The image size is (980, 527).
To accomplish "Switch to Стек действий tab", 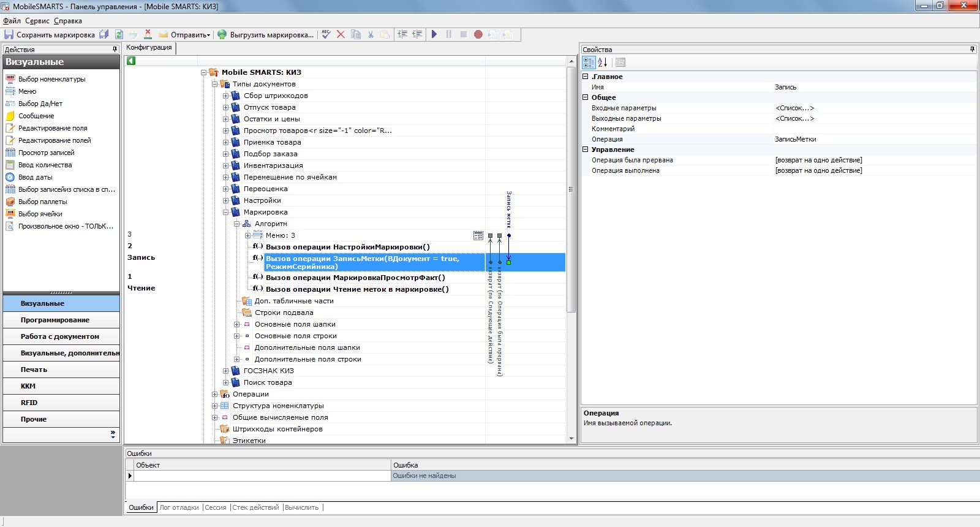I will (x=256, y=507).
